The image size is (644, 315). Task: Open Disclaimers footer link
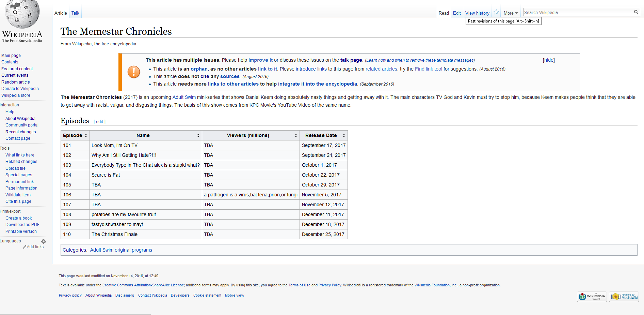click(125, 295)
